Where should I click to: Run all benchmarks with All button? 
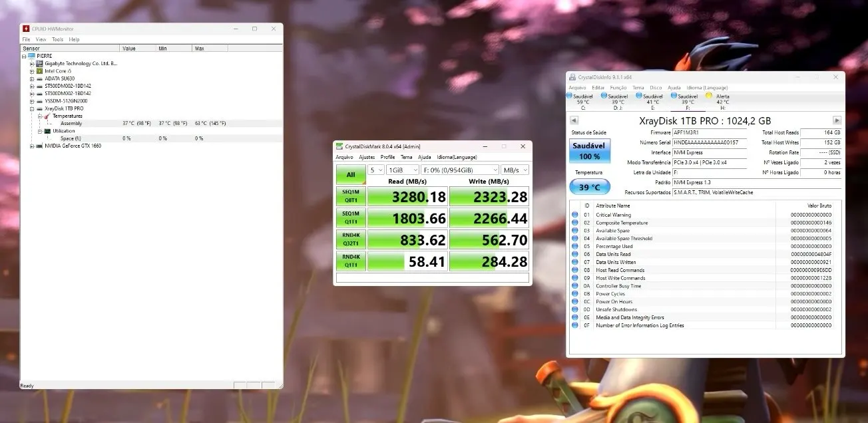351,175
